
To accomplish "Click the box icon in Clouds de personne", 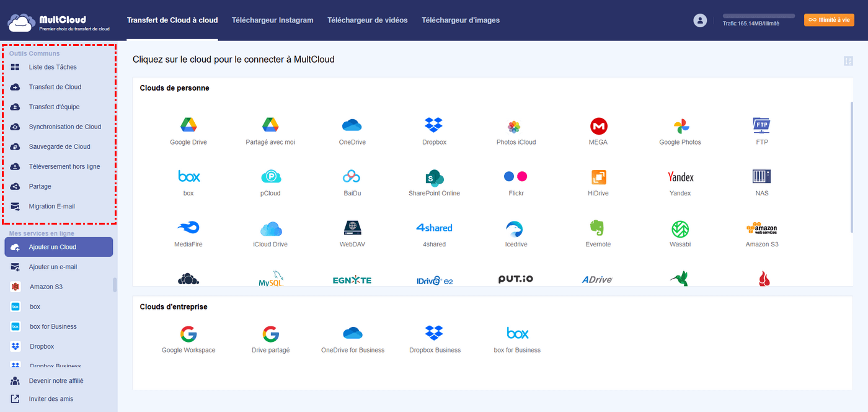I will pyautogui.click(x=188, y=177).
